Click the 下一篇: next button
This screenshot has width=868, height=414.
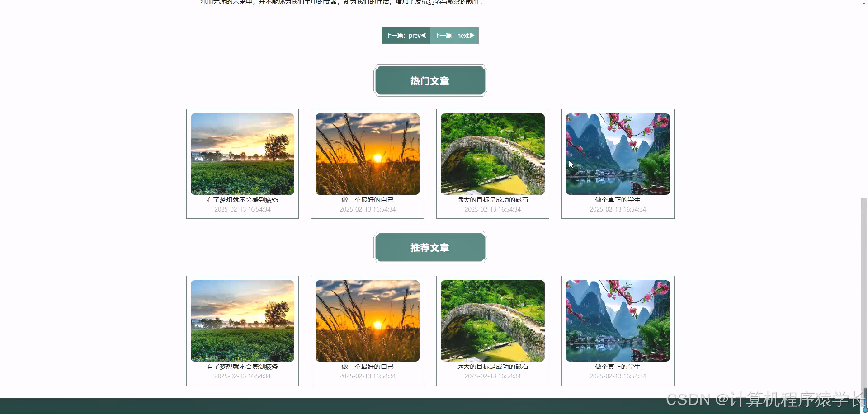point(454,35)
